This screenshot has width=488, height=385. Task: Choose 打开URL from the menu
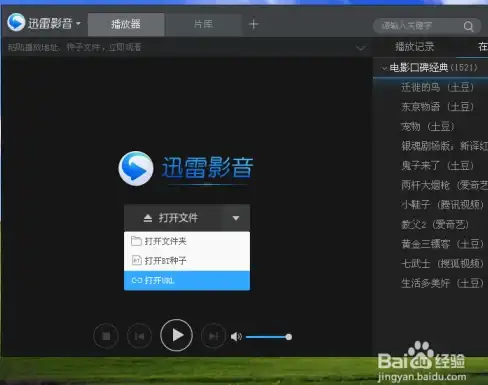(x=187, y=280)
